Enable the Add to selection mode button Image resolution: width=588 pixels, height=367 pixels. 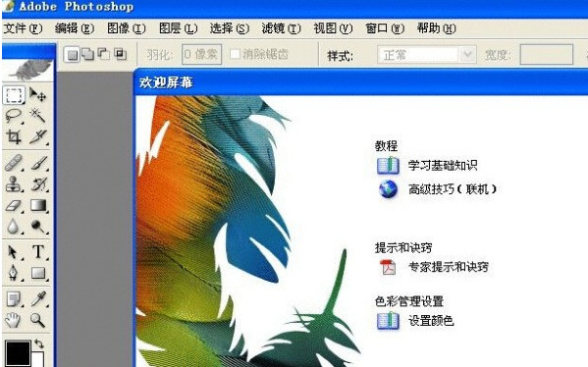click(87, 54)
